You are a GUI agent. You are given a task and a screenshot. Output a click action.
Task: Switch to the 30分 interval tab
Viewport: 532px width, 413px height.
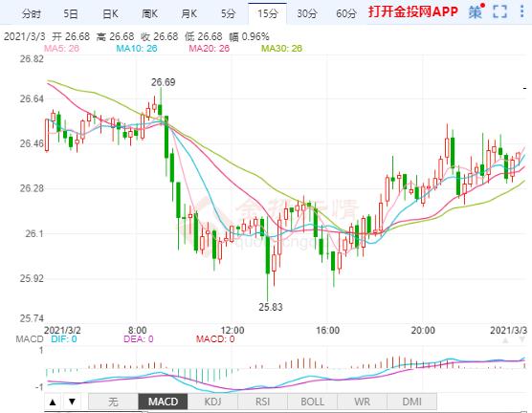[x=307, y=14]
